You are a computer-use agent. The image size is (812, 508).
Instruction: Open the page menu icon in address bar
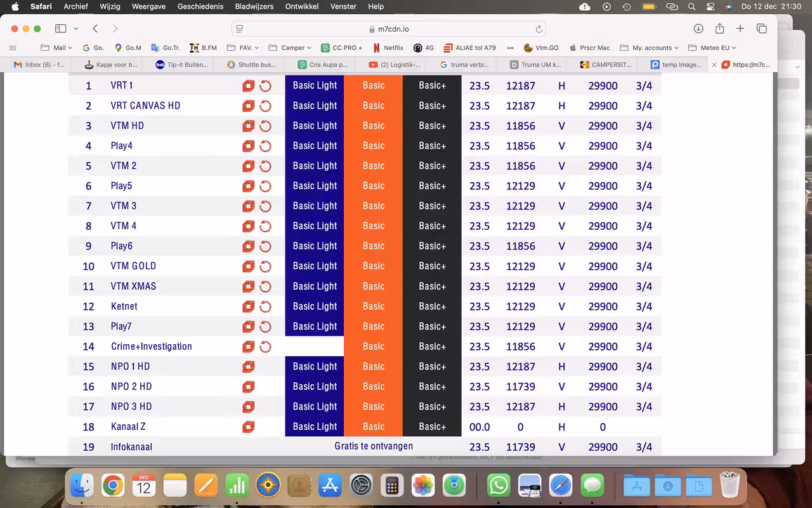click(239, 29)
